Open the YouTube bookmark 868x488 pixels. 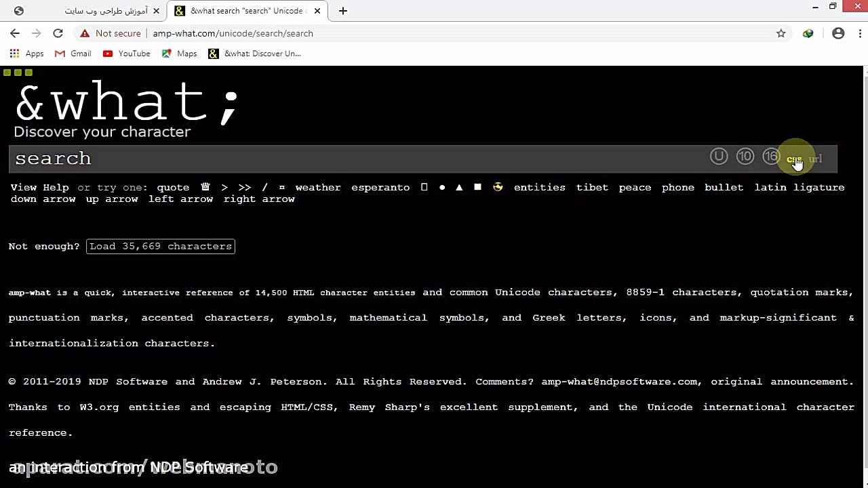(x=127, y=54)
